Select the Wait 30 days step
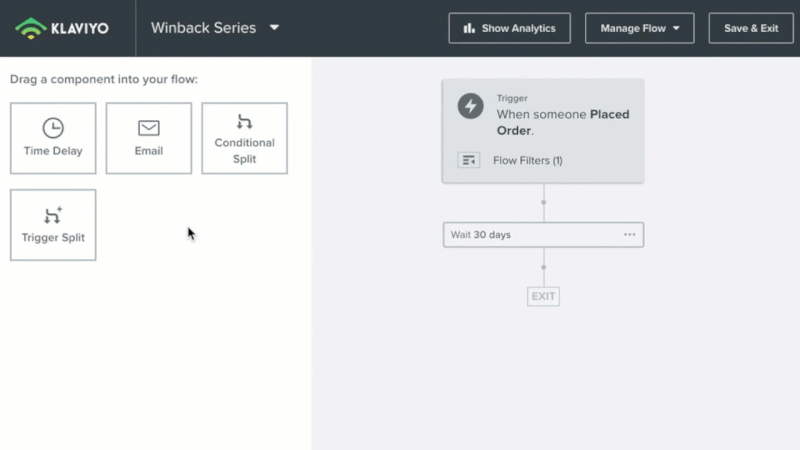Viewport: 800px width, 450px height. 520,235
